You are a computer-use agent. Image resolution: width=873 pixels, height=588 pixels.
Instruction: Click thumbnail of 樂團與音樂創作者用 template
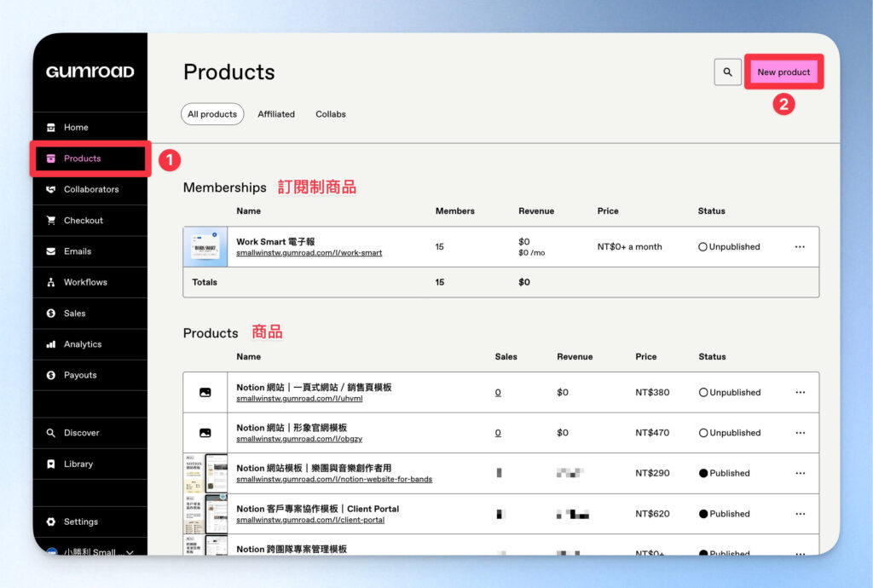205,474
